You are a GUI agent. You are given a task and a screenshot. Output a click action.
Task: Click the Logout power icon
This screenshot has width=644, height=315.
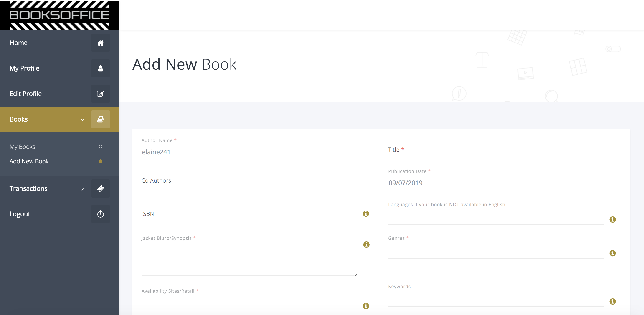pyautogui.click(x=101, y=214)
